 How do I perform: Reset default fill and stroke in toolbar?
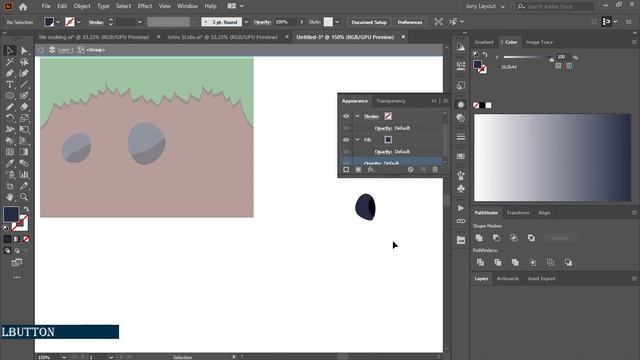[6, 228]
